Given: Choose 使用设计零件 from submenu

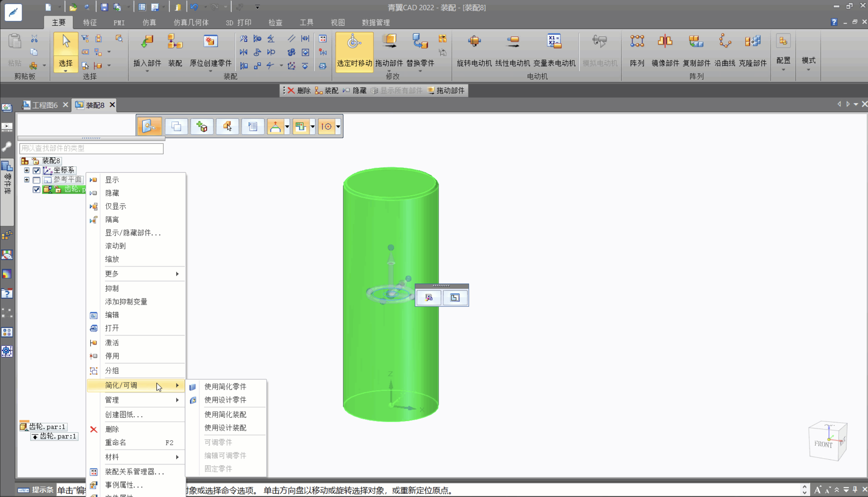Looking at the screenshot, I should (225, 400).
